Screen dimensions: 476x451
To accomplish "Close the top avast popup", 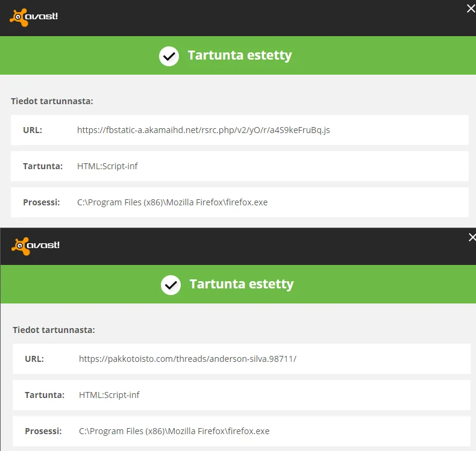I will tap(471, 8).
